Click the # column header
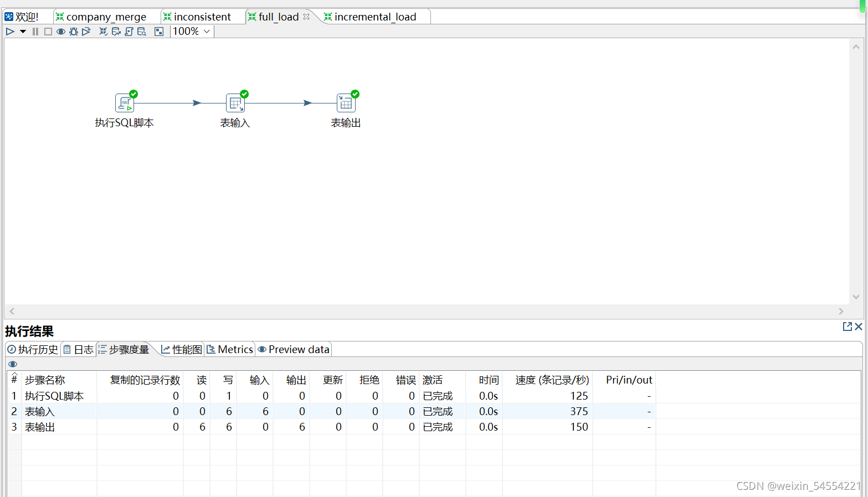 click(14, 380)
